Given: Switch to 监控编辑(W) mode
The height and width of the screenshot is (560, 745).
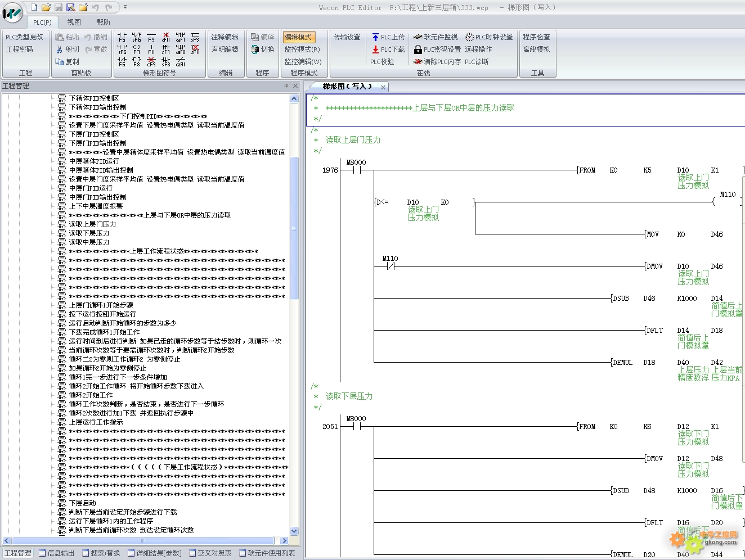Looking at the screenshot, I should pyautogui.click(x=303, y=62).
